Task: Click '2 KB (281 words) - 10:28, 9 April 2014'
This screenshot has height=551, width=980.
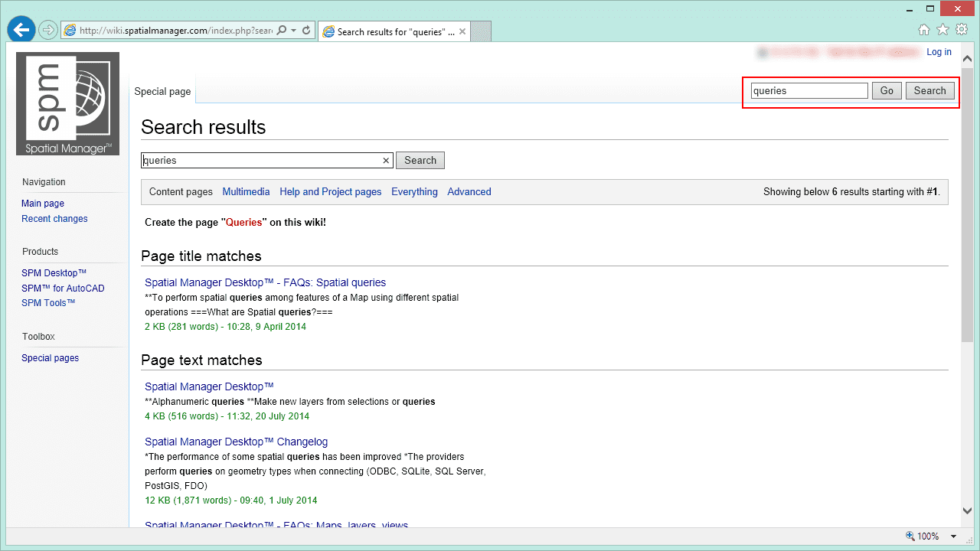Action: (x=225, y=327)
